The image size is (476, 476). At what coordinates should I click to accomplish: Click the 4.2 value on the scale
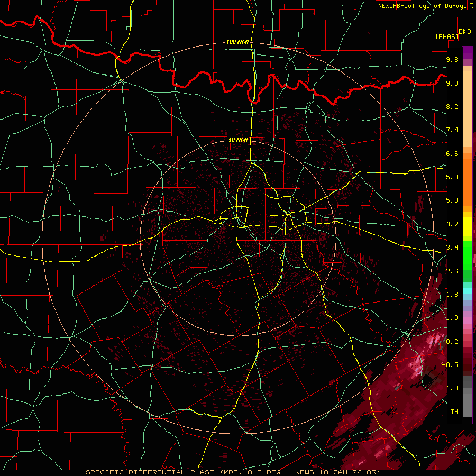click(452, 224)
